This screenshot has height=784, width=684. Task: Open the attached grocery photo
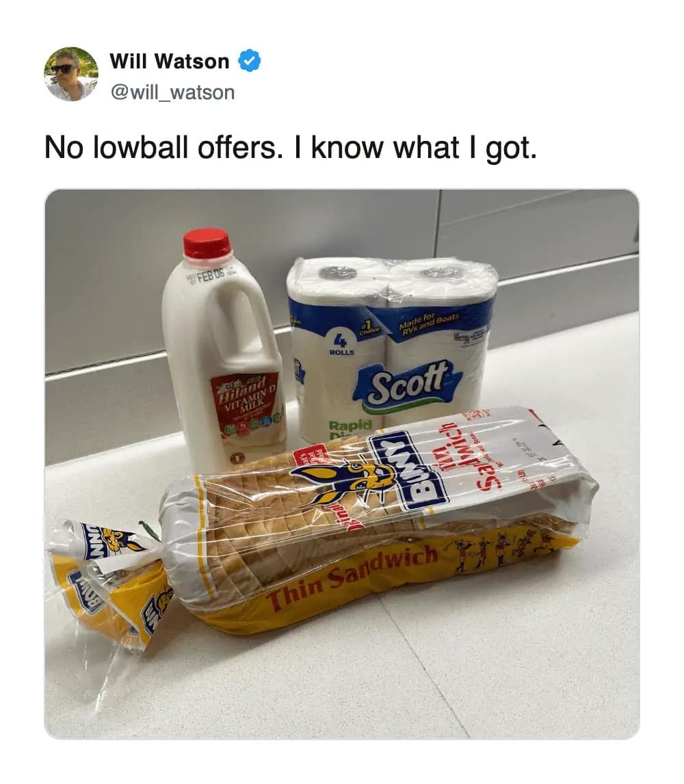pyautogui.click(x=342, y=464)
